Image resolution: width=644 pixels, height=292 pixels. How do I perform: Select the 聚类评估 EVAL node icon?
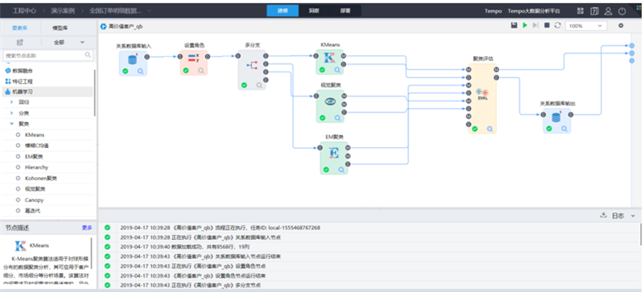point(482,93)
